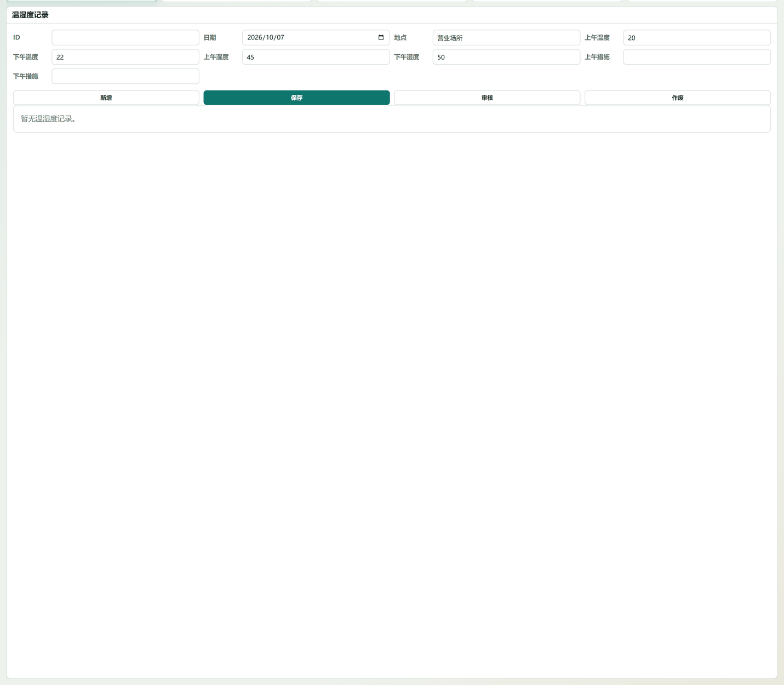Click the 日期 date text 2026/10/07
The height and width of the screenshot is (685, 784).
click(266, 37)
